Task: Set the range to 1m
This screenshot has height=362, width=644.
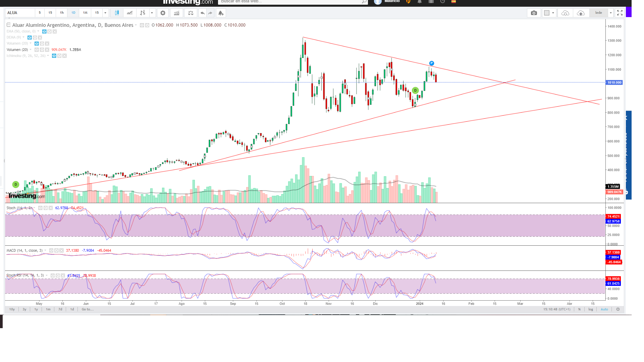Action: coord(48,309)
